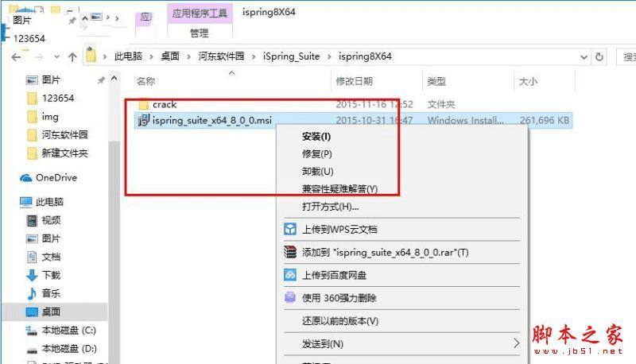Open the 应用程序工具 ribbon tab
636x364 pixels.
coord(200,14)
